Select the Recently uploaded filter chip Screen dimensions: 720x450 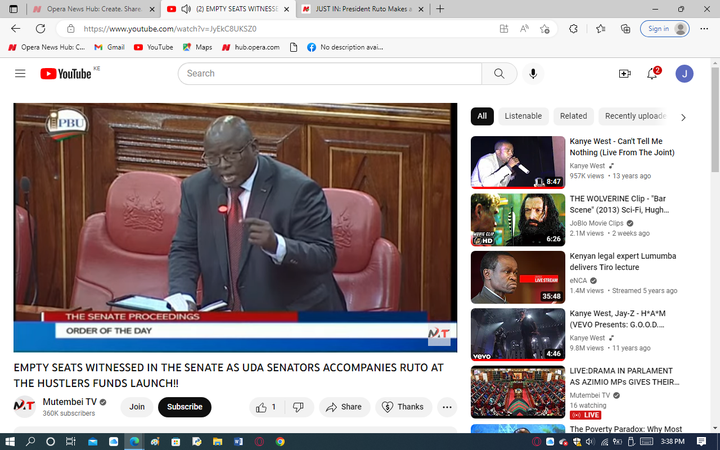(635, 116)
